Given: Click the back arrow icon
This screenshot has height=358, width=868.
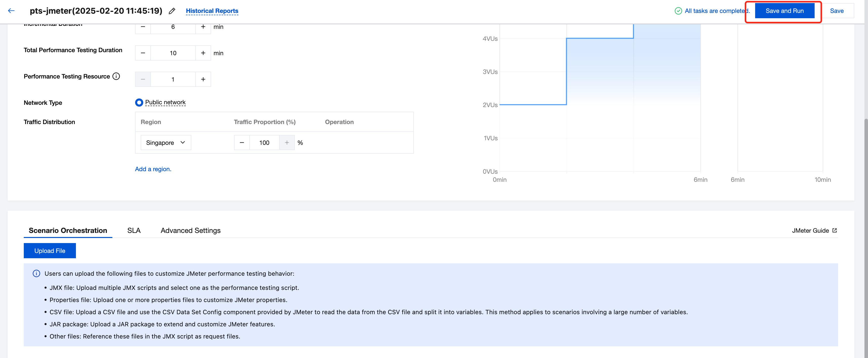Looking at the screenshot, I should [x=11, y=11].
